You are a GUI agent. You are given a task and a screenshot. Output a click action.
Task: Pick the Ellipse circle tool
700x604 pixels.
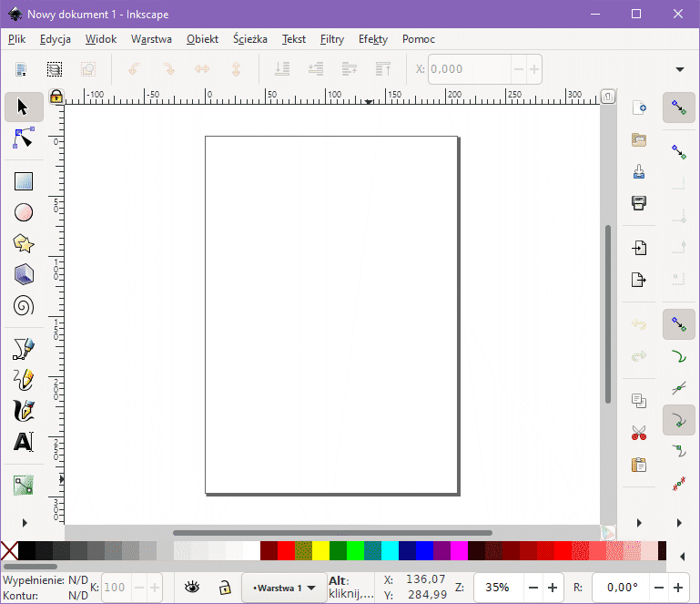pos(24,212)
